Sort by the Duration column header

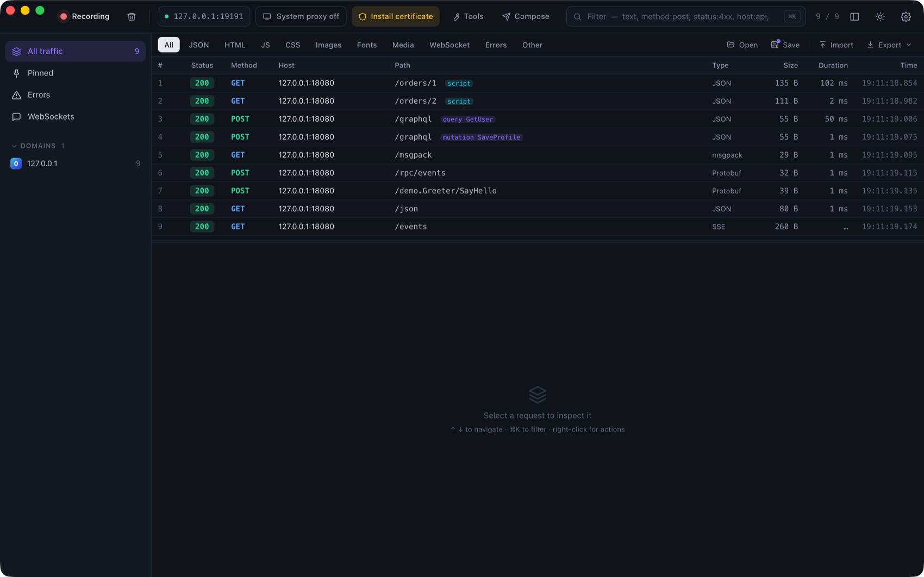[833, 65]
